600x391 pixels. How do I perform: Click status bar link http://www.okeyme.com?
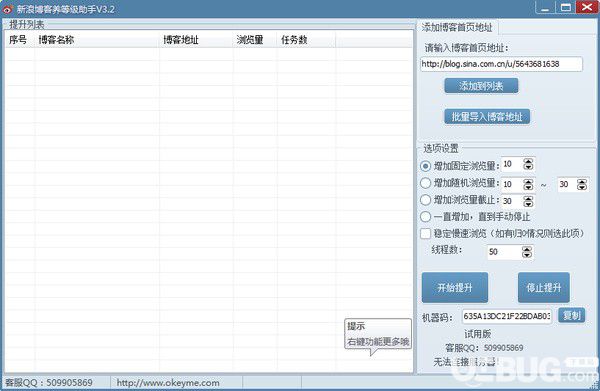(x=168, y=383)
